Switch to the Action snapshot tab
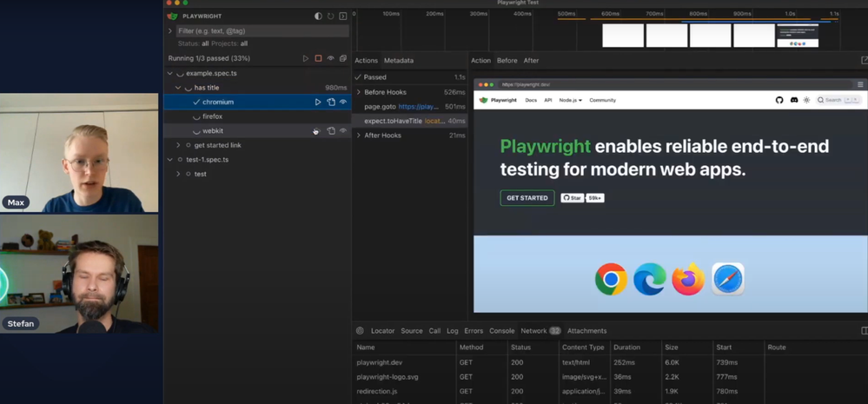Screen dimensions: 868x404 [x=480, y=60]
